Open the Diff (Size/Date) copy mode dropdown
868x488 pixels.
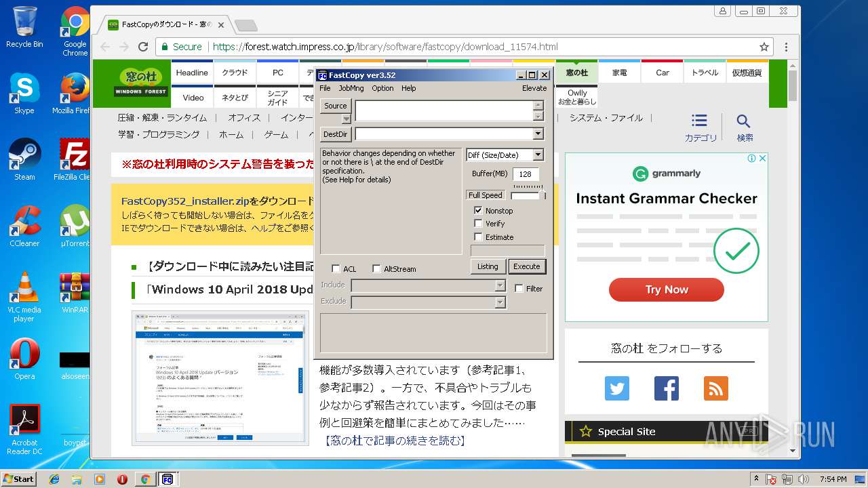click(538, 155)
